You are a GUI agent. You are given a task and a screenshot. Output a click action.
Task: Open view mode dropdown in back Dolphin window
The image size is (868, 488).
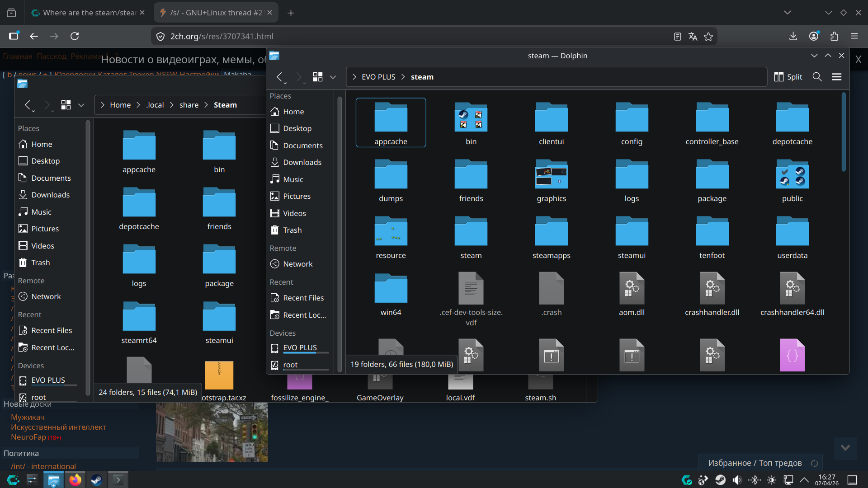click(x=81, y=105)
